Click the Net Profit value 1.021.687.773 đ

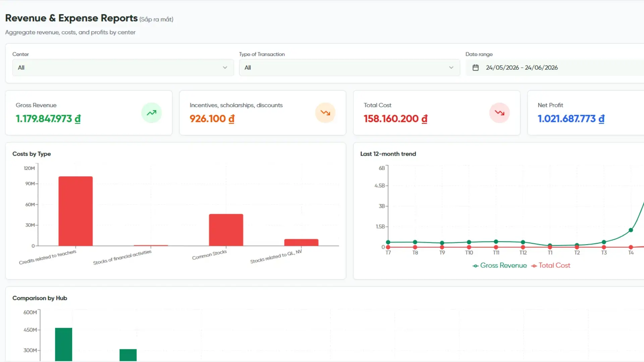tap(571, 119)
